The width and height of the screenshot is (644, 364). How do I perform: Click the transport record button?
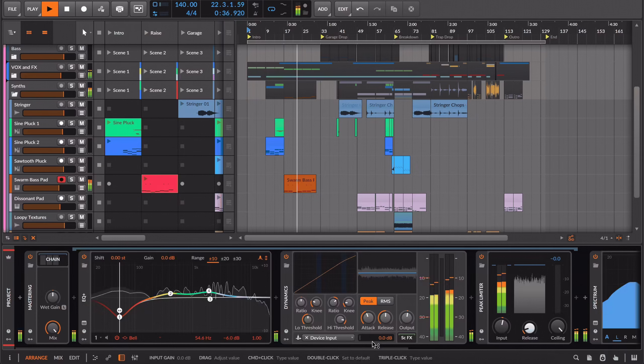[x=84, y=9]
